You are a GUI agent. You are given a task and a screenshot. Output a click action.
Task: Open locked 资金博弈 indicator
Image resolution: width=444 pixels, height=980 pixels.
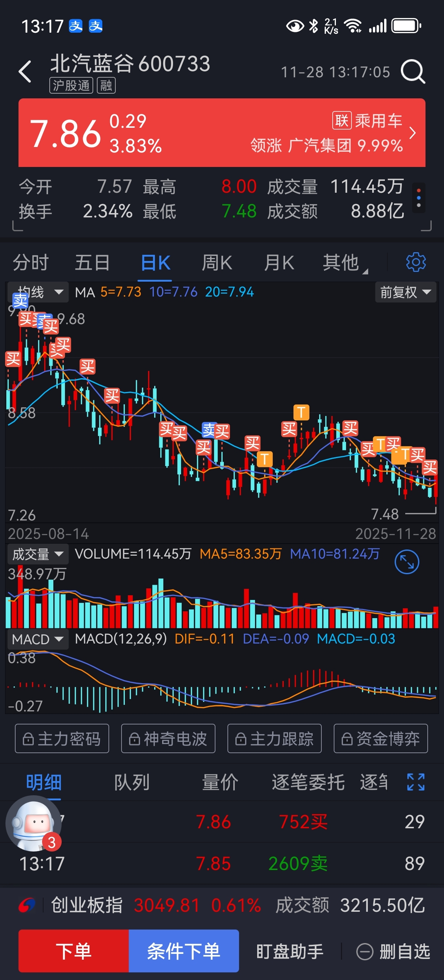click(x=381, y=738)
